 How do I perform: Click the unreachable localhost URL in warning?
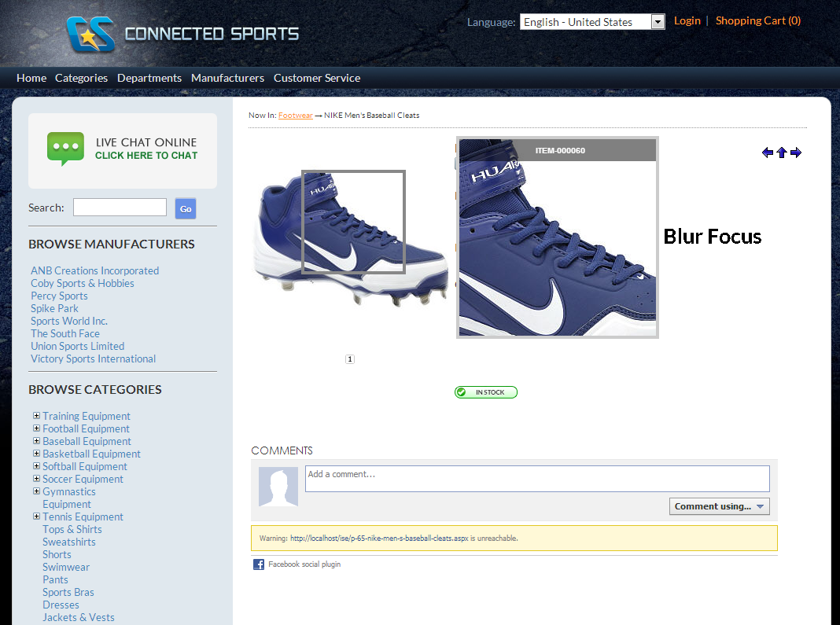point(379,539)
